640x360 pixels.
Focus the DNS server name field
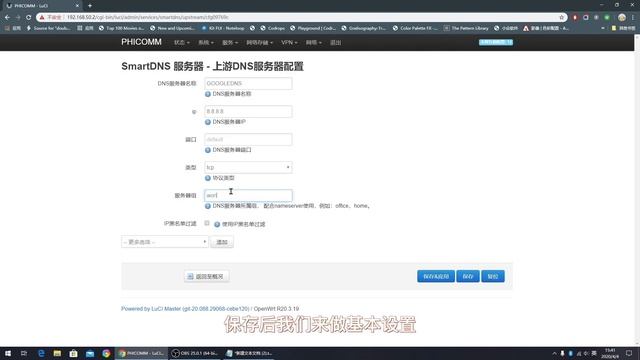248,83
